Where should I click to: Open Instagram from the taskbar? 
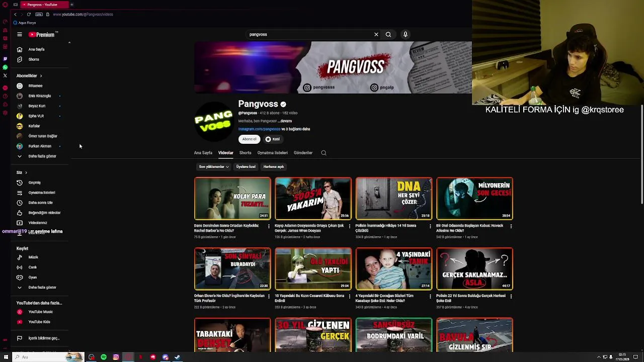tap(116, 357)
